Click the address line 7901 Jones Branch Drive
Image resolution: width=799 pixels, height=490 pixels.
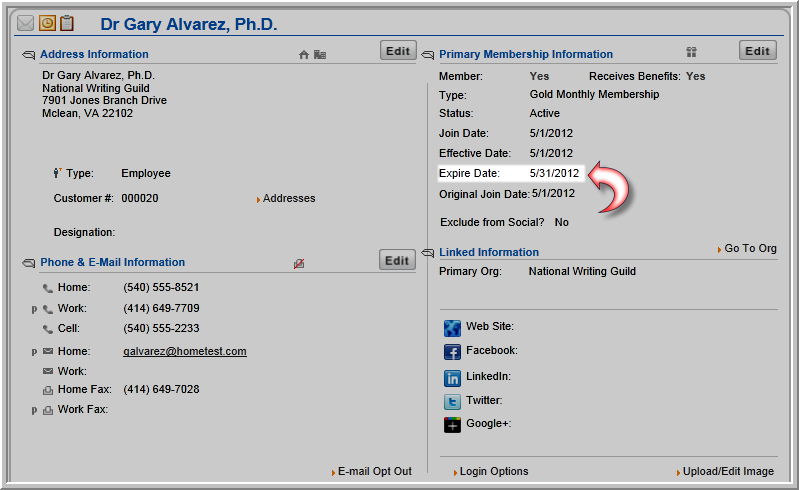pyautogui.click(x=104, y=100)
